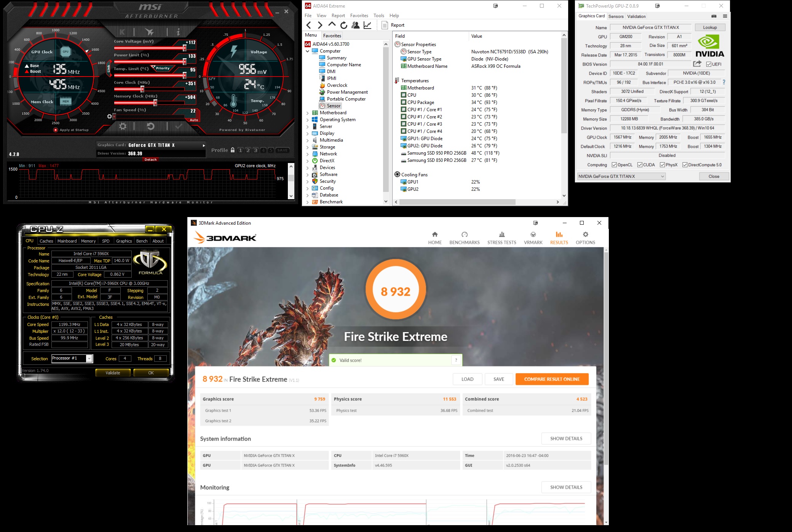Collapse the Computer tree node in AIDA64
This screenshot has width=792, height=532.
click(x=308, y=51)
